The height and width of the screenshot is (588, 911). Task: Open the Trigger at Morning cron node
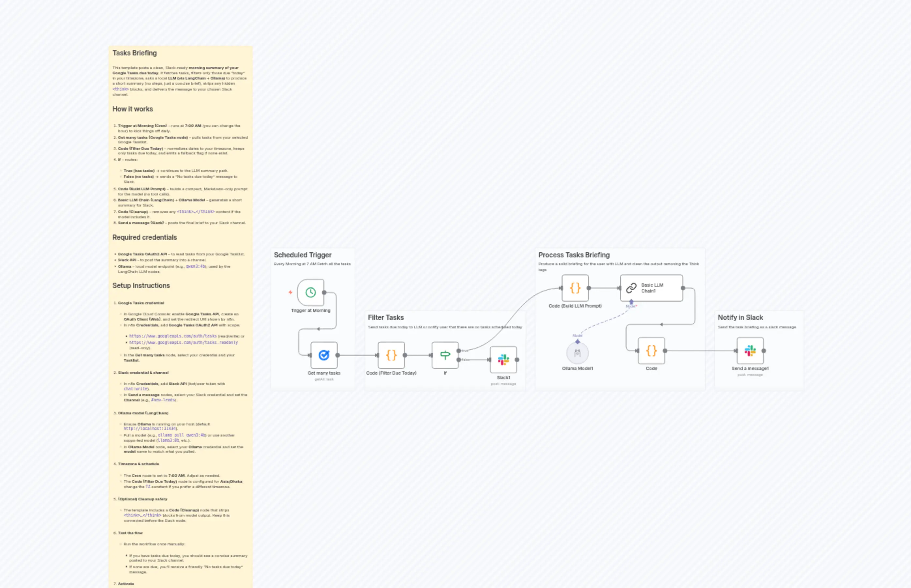click(x=310, y=293)
